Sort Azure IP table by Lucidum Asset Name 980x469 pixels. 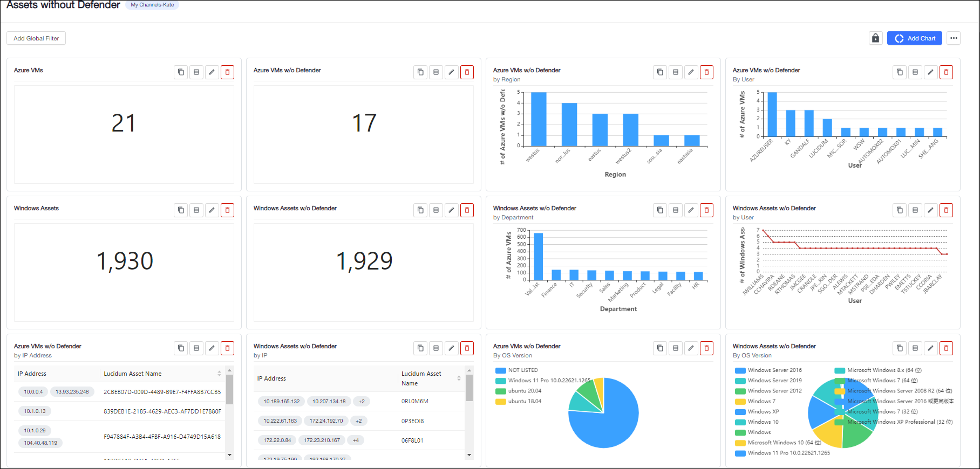219,374
